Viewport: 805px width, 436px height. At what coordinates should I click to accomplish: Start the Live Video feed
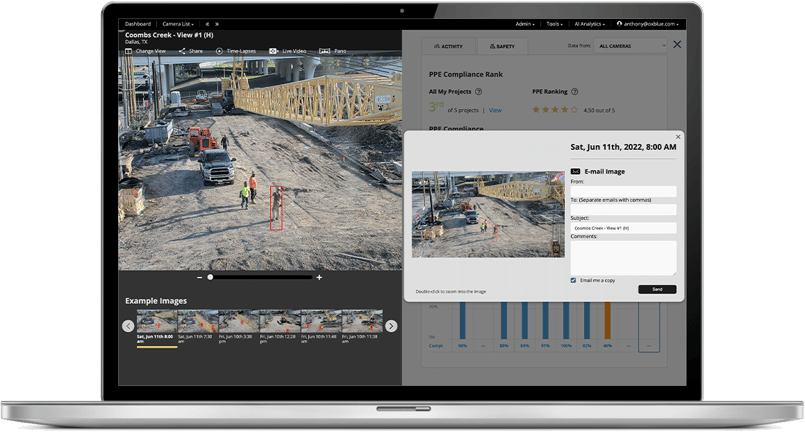coord(288,51)
